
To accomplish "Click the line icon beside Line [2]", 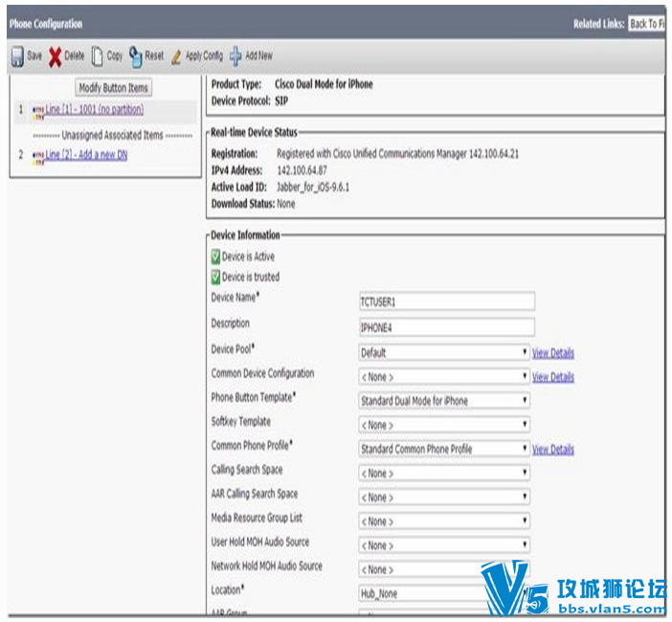I will click(x=38, y=156).
